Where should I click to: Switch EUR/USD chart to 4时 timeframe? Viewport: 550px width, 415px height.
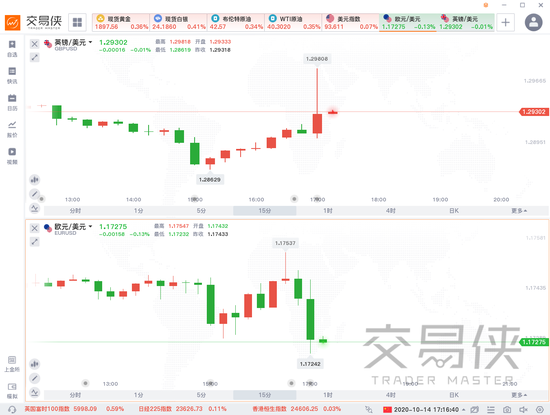coord(391,395)
